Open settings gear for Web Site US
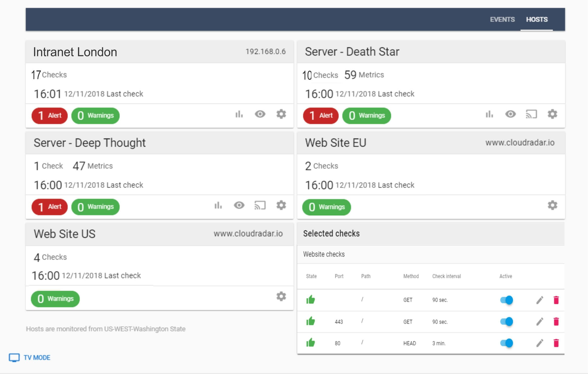 [x=281, y=296]
